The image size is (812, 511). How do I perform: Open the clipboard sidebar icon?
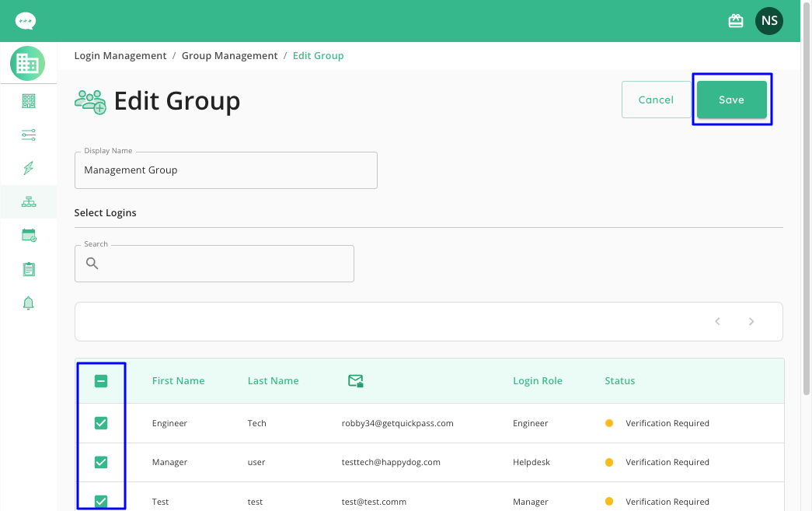point(28,268)
